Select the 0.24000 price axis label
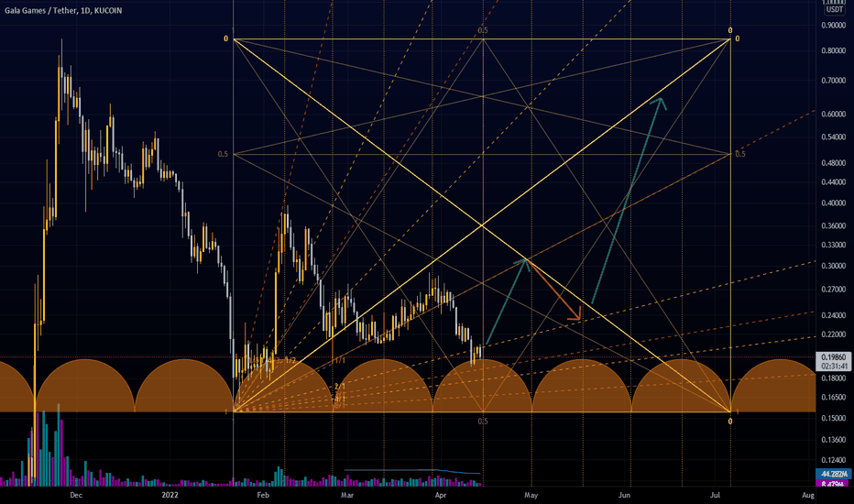 tap(833, 315)
